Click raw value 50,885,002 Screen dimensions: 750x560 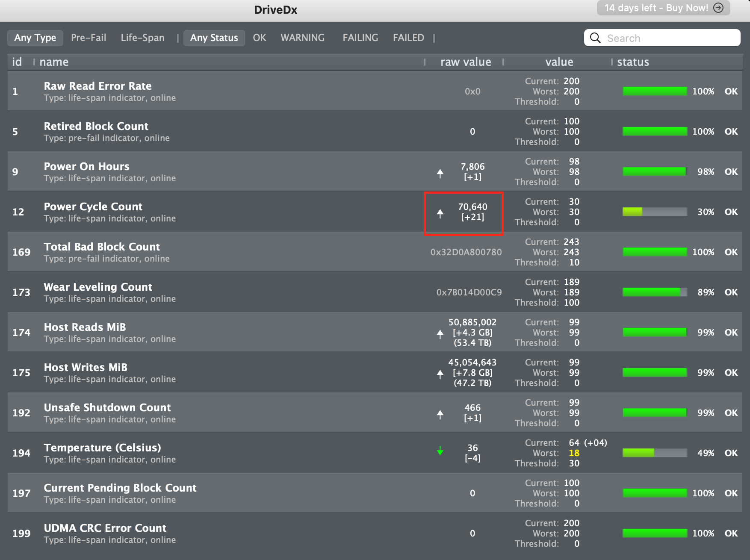point(472,322)
